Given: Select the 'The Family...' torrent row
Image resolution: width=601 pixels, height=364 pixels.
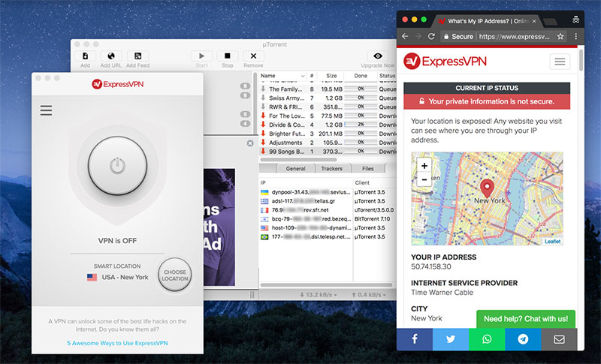Looking at the screenshot, I should (328, 89).
